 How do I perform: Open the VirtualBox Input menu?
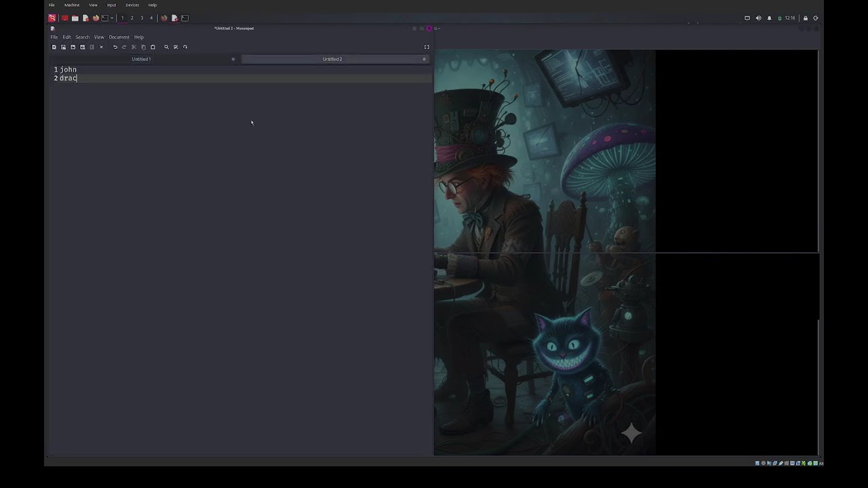pos(111,5)
